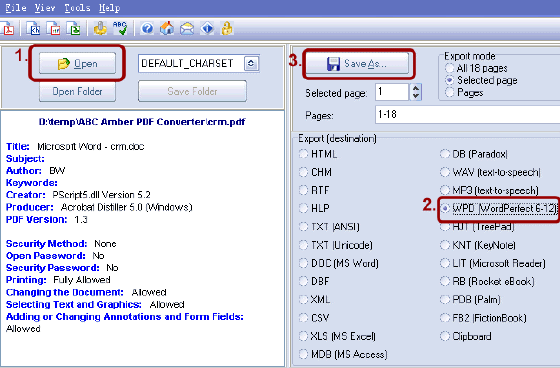Open the File menu
This screenshot has height=368, width=560.
[16, 8]
